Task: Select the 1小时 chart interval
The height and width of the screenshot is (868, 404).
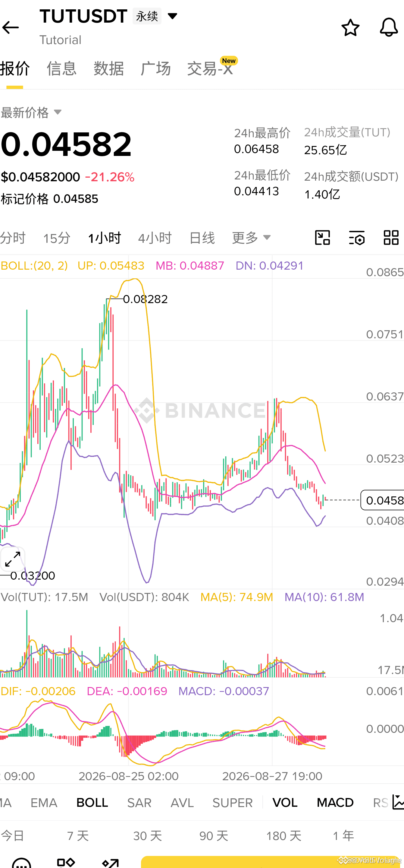Action: 104,238
